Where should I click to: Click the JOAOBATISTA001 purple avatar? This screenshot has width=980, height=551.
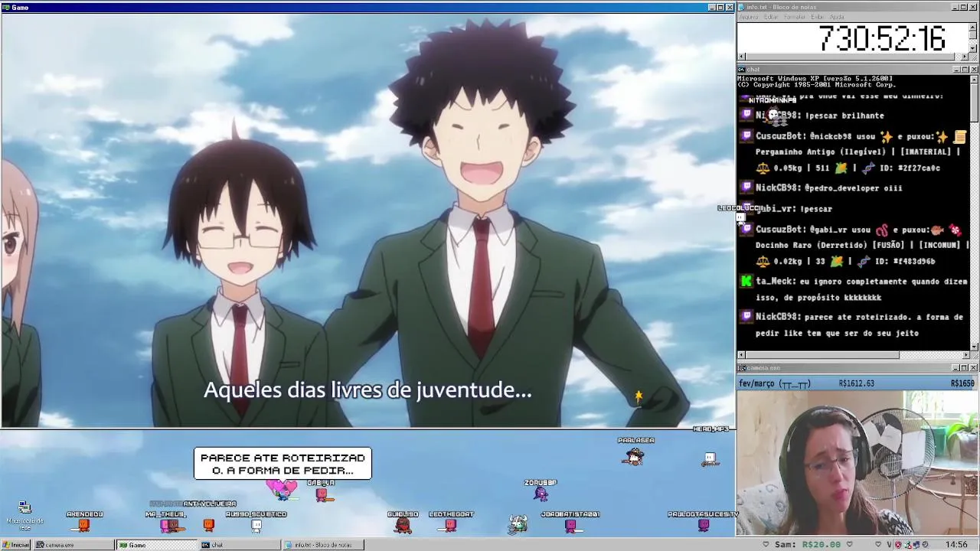570,525
